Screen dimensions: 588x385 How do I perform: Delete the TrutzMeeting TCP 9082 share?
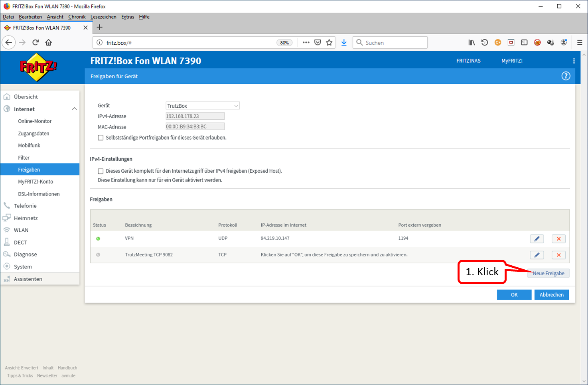point(558,255)
